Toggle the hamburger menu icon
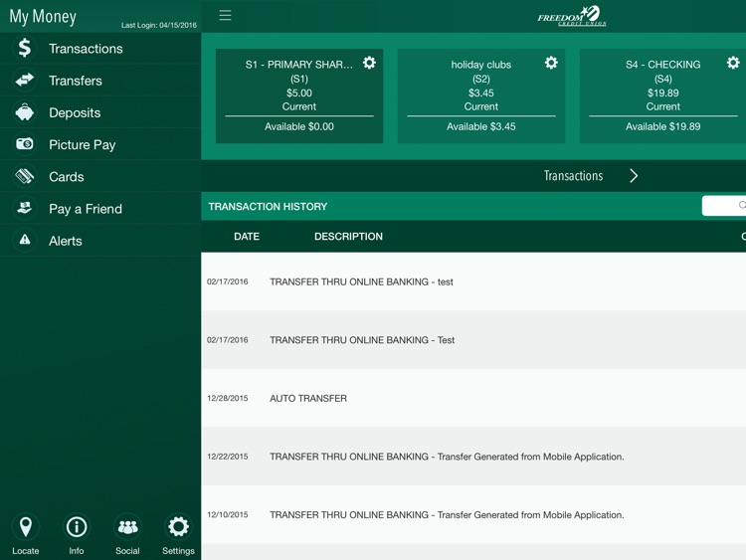 225,15
